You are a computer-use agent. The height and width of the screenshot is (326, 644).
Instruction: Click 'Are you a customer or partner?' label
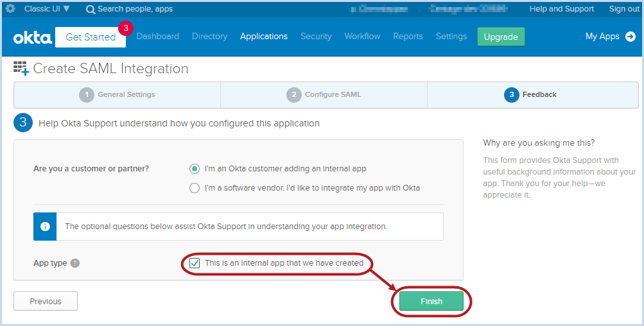(91, 169)
